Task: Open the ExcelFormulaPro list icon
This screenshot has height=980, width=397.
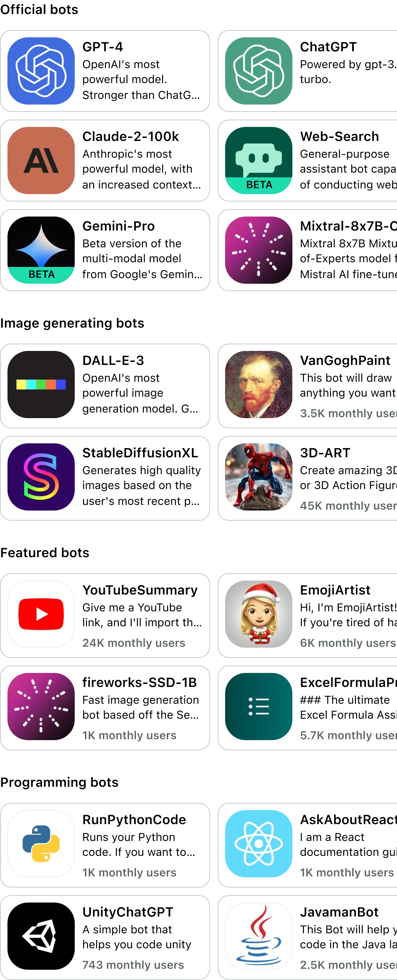Action: tap(258, 706)
